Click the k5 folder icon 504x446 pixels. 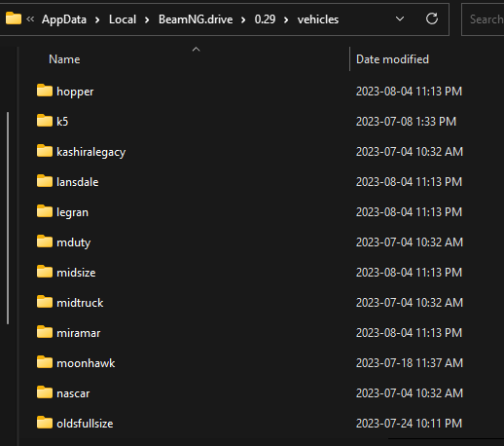(45, 121)
